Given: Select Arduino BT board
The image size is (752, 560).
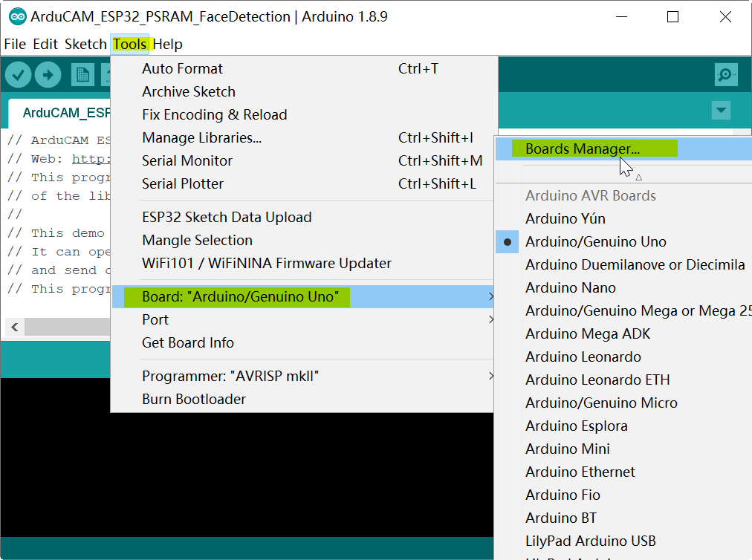Looking at the screenshot, I should tap(623, 518).
